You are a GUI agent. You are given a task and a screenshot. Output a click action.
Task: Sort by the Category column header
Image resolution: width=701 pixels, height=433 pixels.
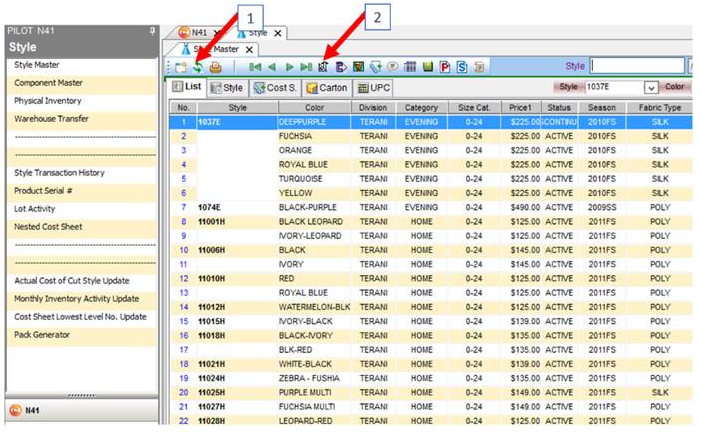(x=421, y=108)
